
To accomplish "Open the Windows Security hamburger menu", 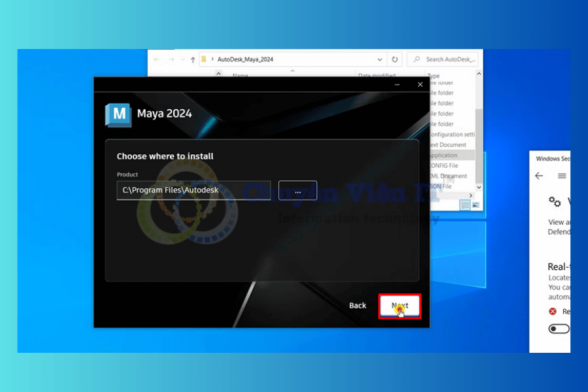I will [561, 176].
